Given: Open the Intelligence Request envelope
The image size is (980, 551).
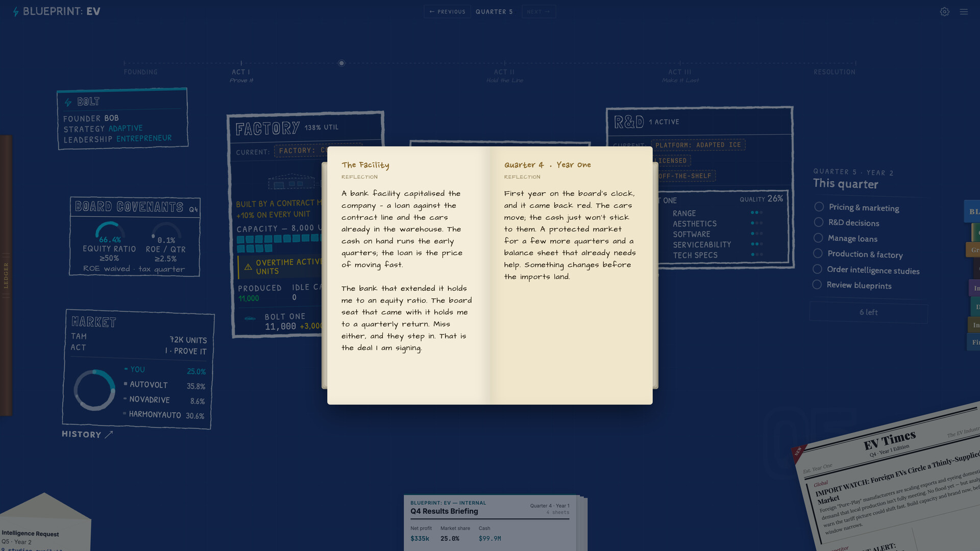Looking at the screenshot, I should [x=45, y=523].
